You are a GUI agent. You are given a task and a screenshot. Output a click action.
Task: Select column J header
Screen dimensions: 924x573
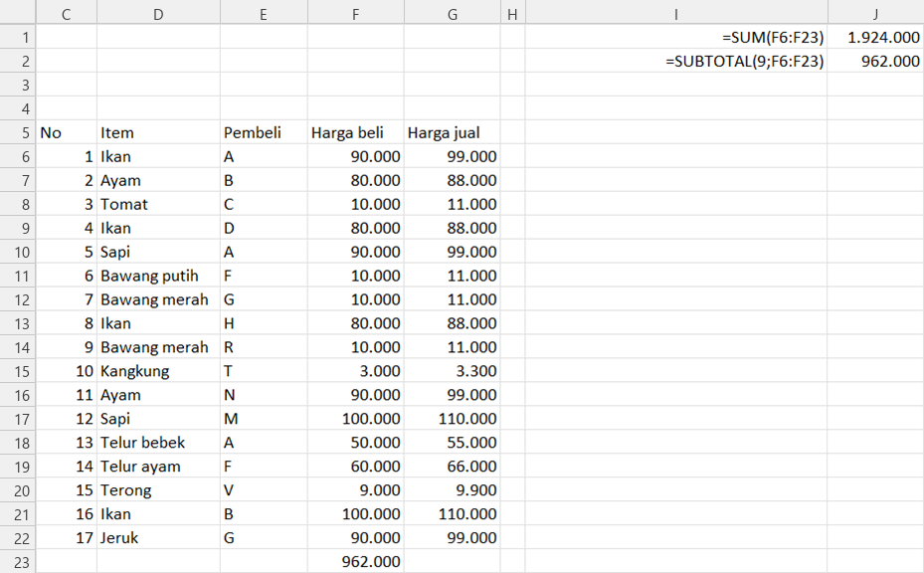pyautogui.click(x=875, y=14)
